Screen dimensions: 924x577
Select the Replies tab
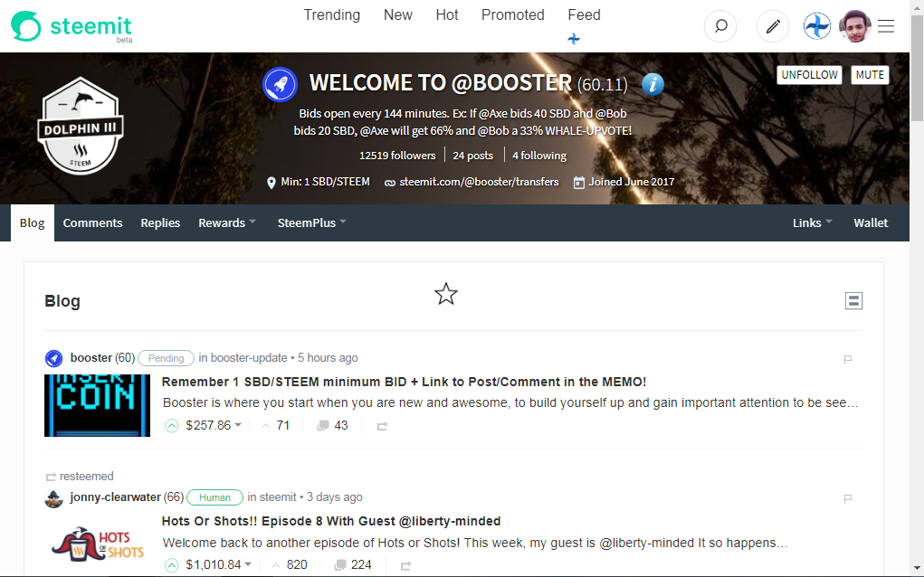coord(160,222)
